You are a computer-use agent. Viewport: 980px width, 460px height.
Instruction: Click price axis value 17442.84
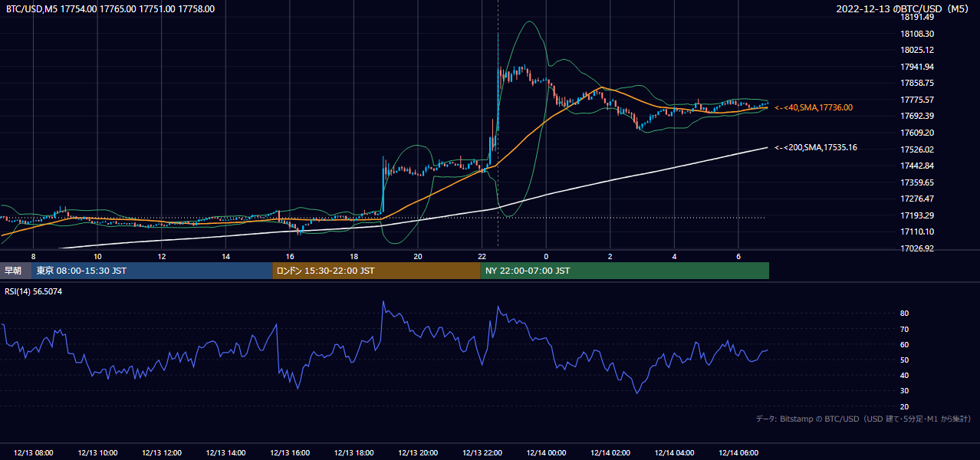tap(917, 166)
